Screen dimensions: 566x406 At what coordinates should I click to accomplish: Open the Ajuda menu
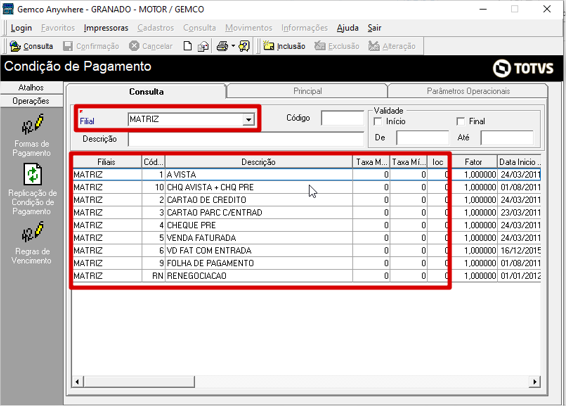pyautogui.click(x=348, y=28)
